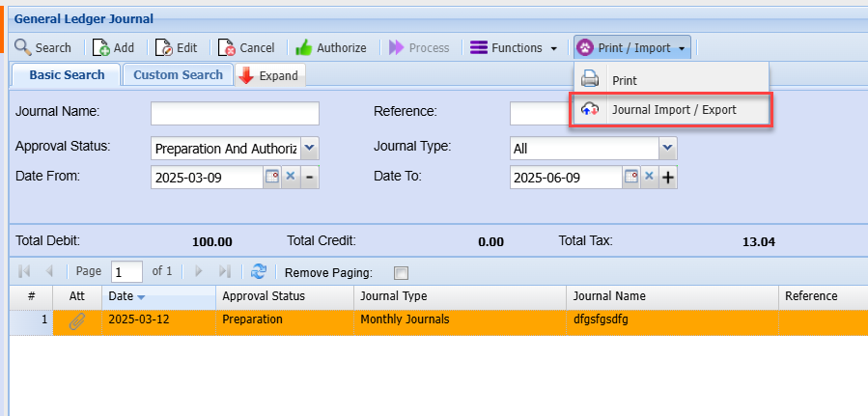Clear the Date To value
Screen dimensions: 868x416
[x=650, y=177]
